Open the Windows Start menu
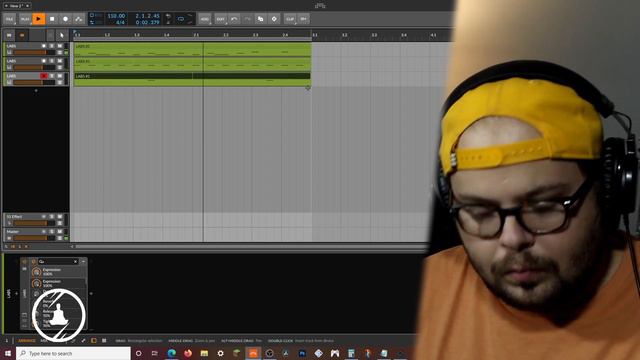The width and height of the screenshot is (640, 360). (8, 353)
